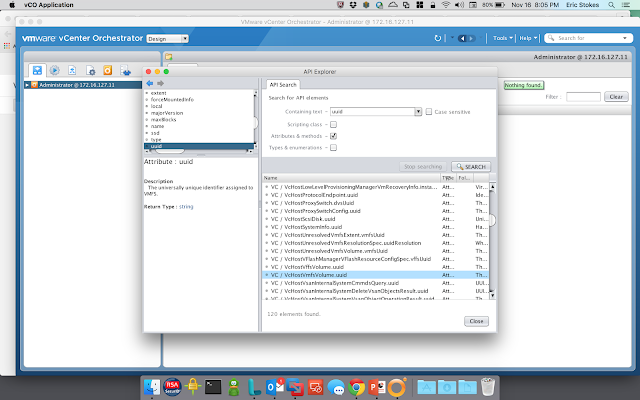640x400 pixels.
Task: Click the volume icon in menu bar
Action: coord(459,5)
